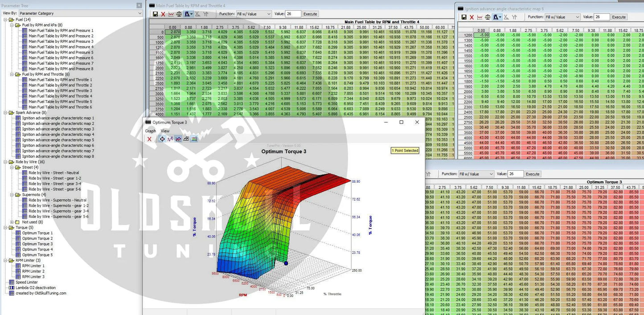Click the red X icon in Optimum Torque 3 graph toolbar
Image resolution: width=644 pixels, height=315 pixels.
tap(149, 139)
